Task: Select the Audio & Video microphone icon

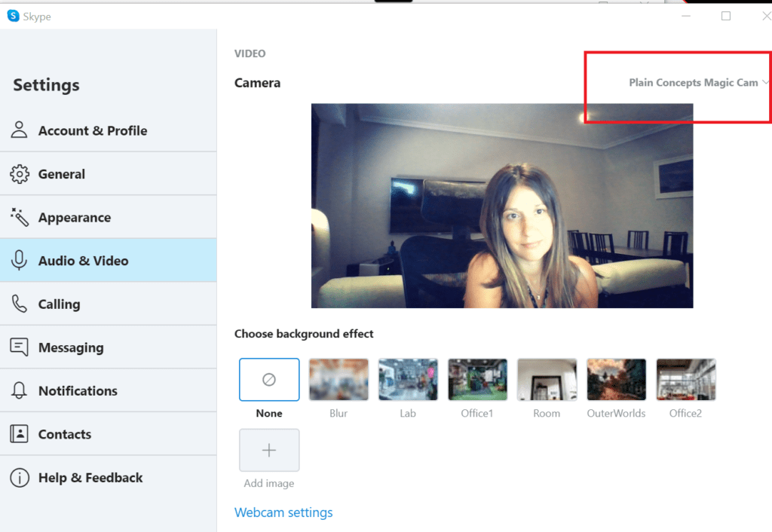Action: click(19, 260)
